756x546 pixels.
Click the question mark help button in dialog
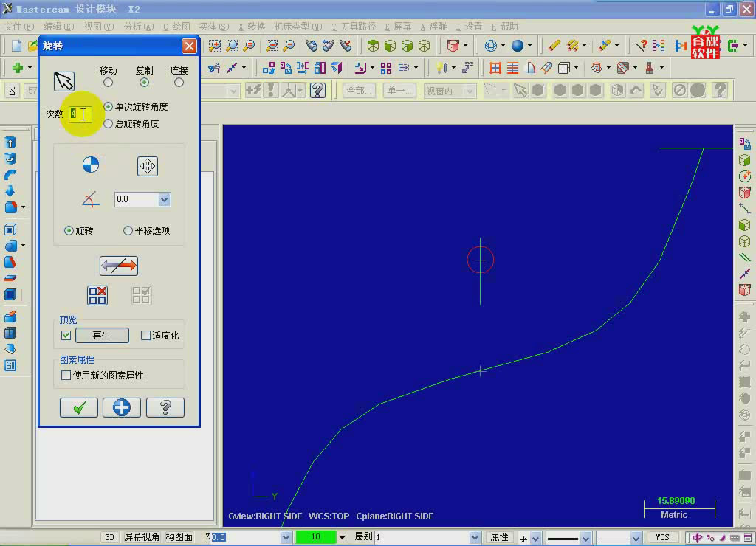[x=165, y=408]
